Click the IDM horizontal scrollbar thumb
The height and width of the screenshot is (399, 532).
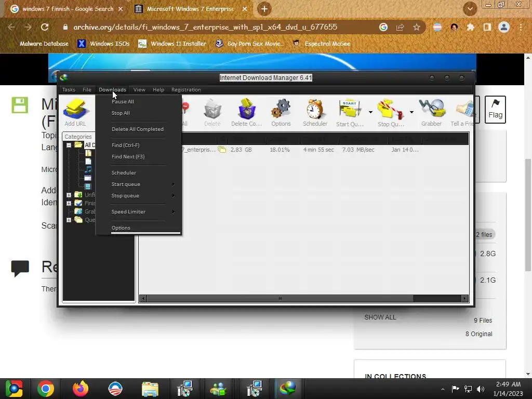pyautogui.click(x=280, y=299)
